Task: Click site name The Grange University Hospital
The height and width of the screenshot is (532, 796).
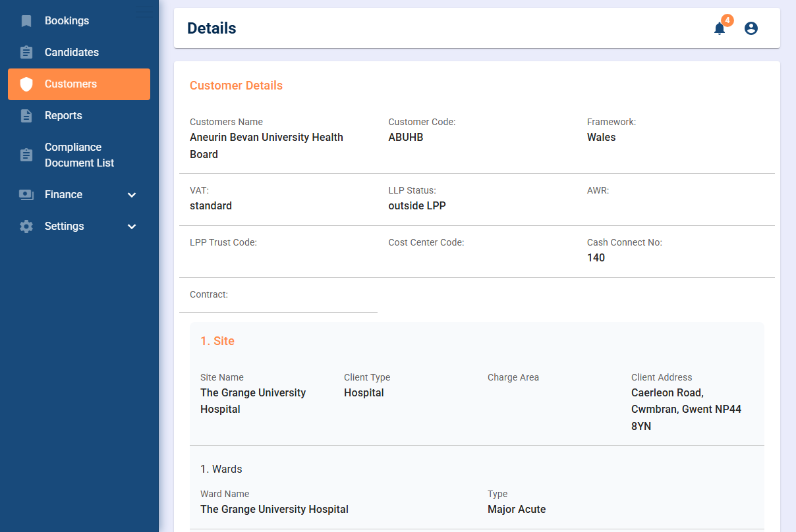Action: tap(253, 401)
